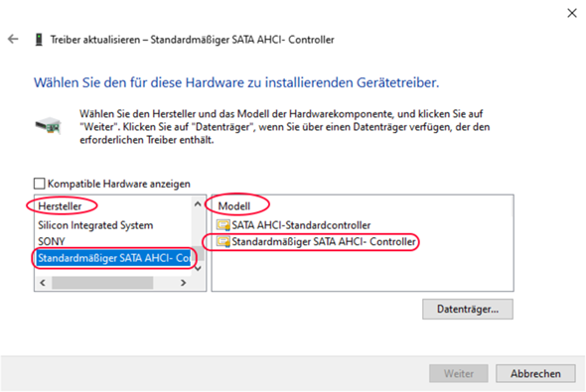Click manufacturer list scroll up arrow

198,203
